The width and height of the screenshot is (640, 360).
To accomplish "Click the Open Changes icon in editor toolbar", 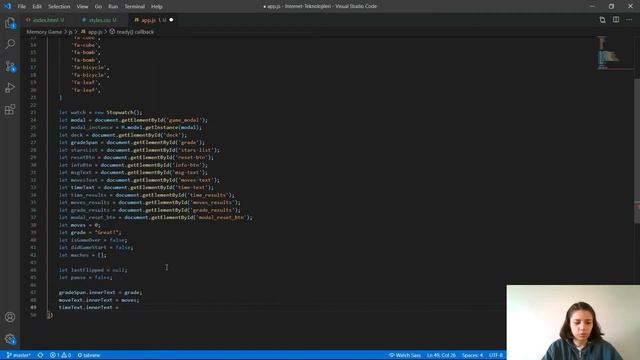I will (602, 20).
